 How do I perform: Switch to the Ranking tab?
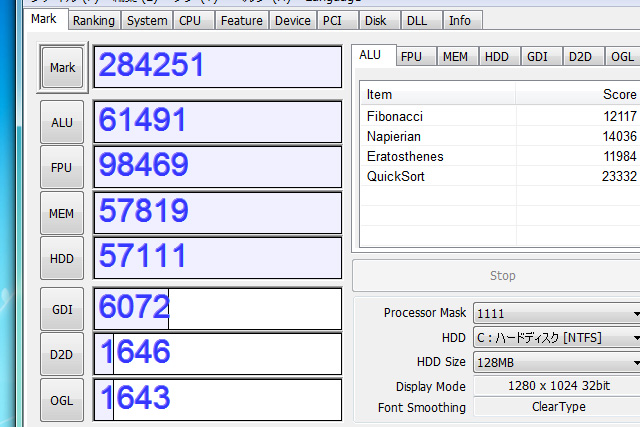click(x=95, y=20)
